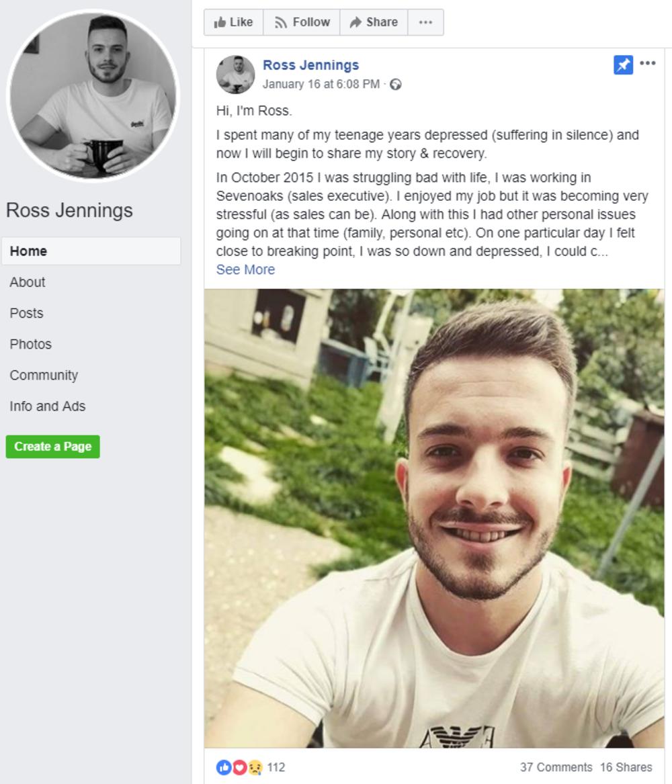Open Ross Jennings post author link
Viewport: 672px width, 784px height.
pyautogui.click(x=310, y=65)
